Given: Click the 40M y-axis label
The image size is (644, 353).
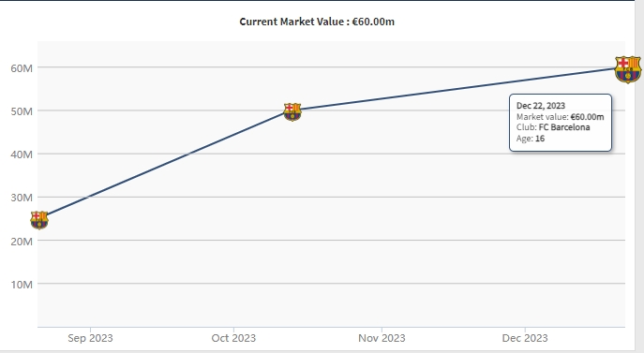Looking at the screenshot, I should click(x=22, y=154).
